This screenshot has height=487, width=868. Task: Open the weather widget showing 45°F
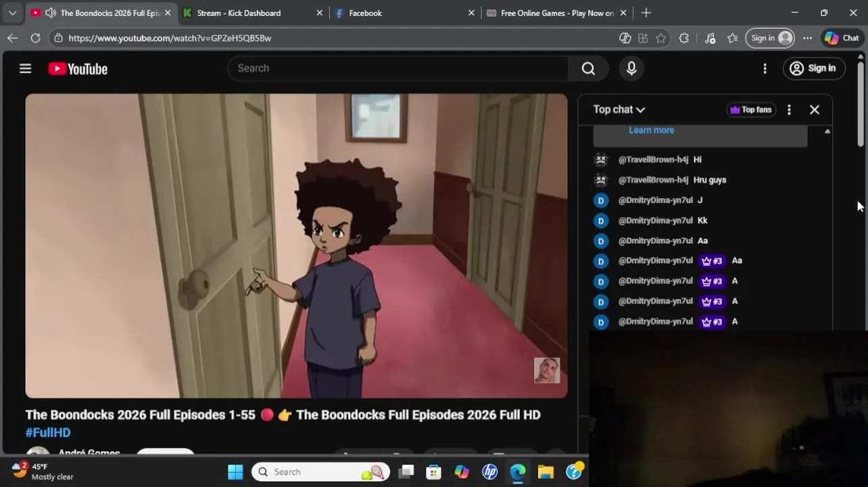click(x=43, y=471)
